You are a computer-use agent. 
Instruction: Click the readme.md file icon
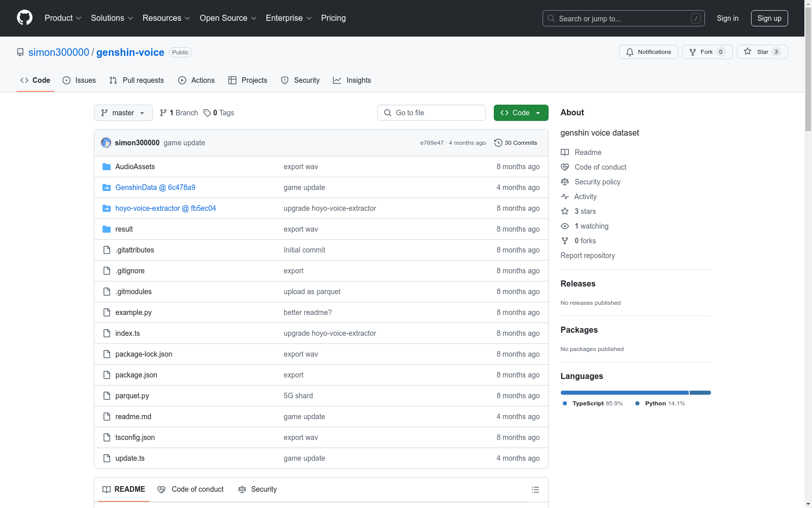point(107,417)
